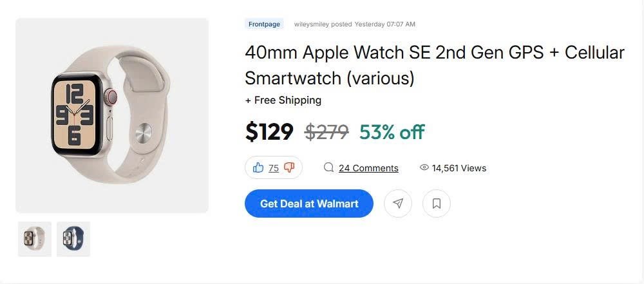The width and height of the screenshot is (644, 284).
Task: Click the Yesterday 07:07 AM post timestamp
Action: (384, 24)
